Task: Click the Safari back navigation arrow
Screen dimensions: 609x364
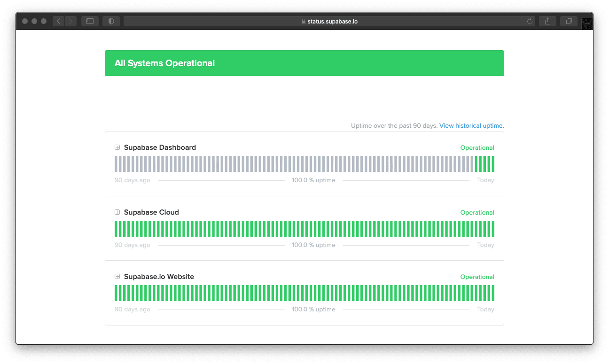Action: pos(58,21)
